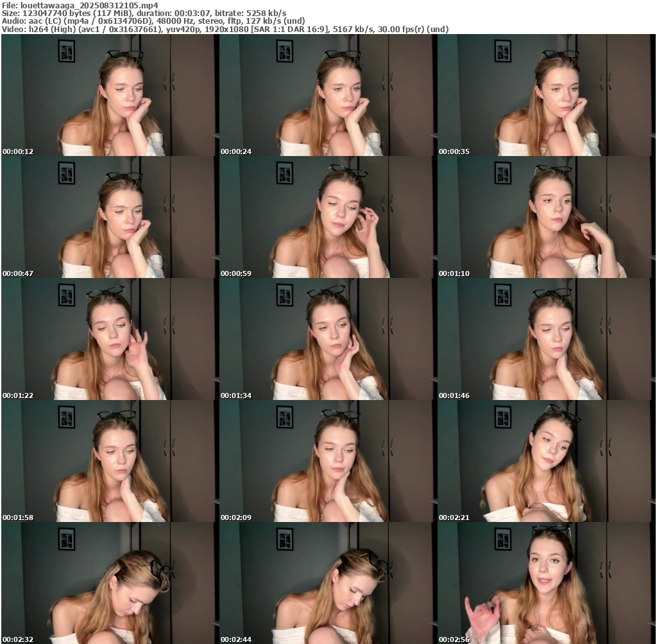Open the thumbnail at 00:02:32

click(x=110, y=583)
